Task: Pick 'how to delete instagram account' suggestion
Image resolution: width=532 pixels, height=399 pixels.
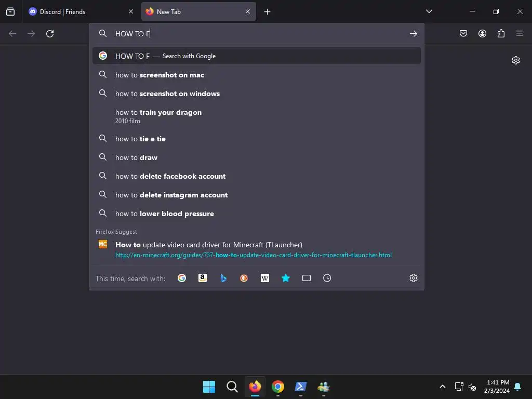Action: (x=257, y=194)
